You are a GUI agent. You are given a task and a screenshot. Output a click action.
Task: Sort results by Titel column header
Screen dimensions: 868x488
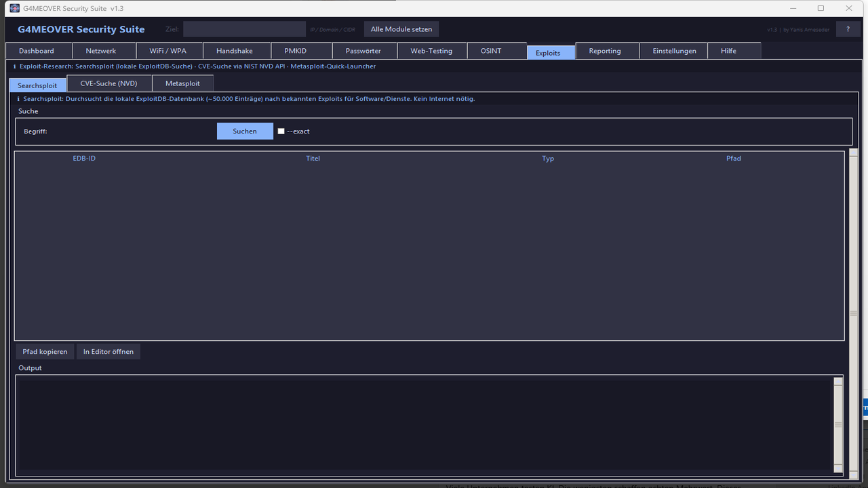pos(313,158)
